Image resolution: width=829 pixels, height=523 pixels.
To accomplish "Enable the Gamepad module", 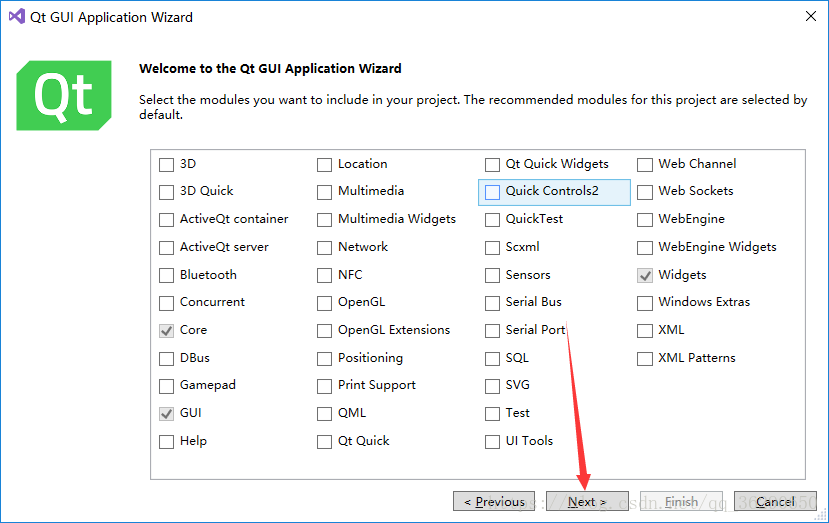I will 167,386.
